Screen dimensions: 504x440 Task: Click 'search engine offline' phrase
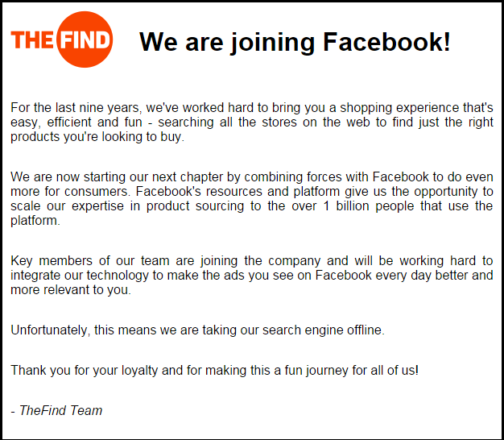324,330
